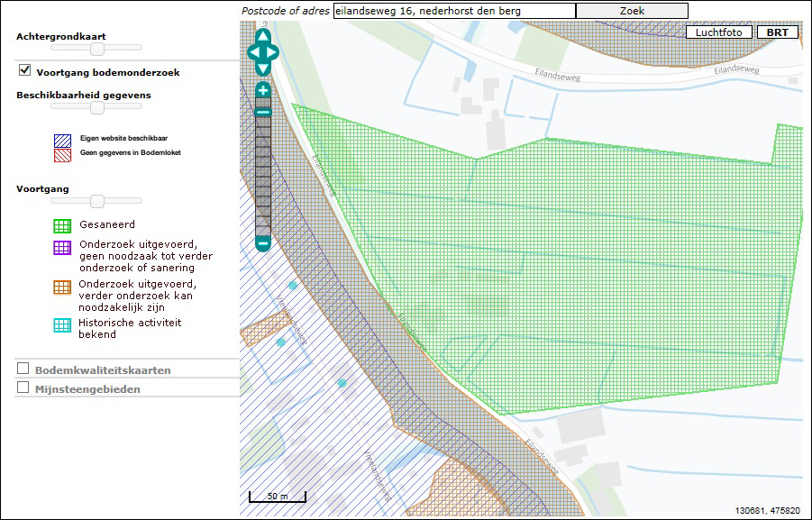Click the cyan dot marker nearest the zoom-out button

(x=293, y=286)
